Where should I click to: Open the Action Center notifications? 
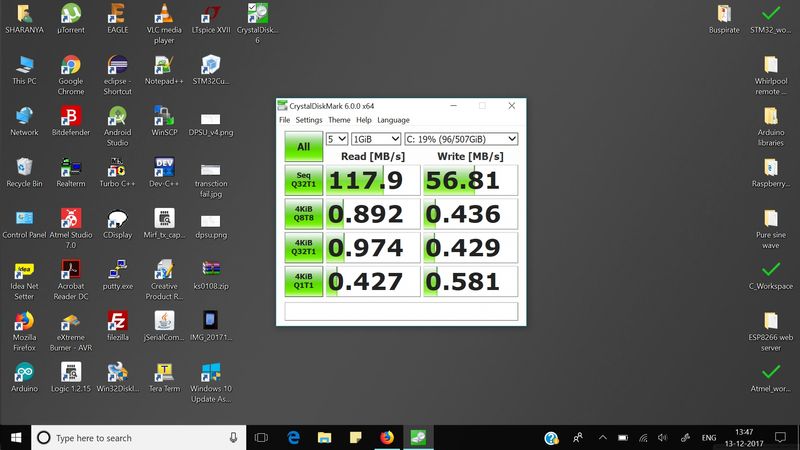[780, 437]
